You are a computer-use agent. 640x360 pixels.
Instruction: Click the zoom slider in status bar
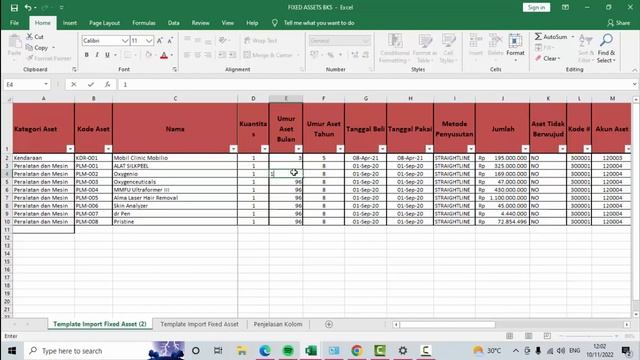[588, 336]
